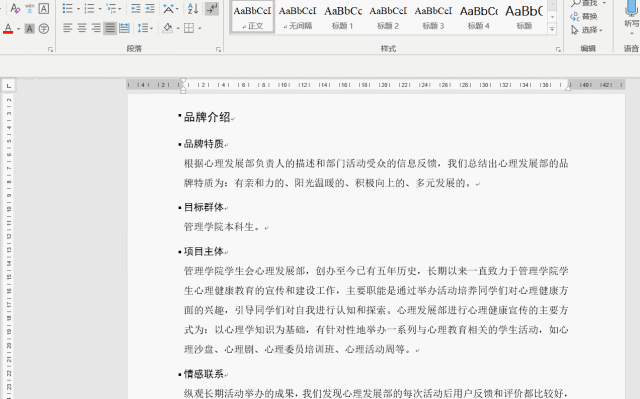Toggle Show/Hide paragraph marks

(212, 9)
